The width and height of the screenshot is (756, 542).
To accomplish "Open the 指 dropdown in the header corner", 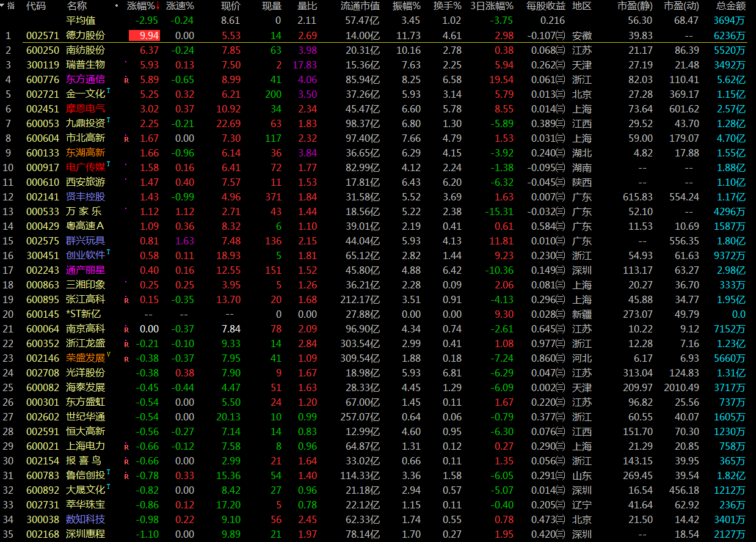I will pyautogui.click(x=9, y=5).
